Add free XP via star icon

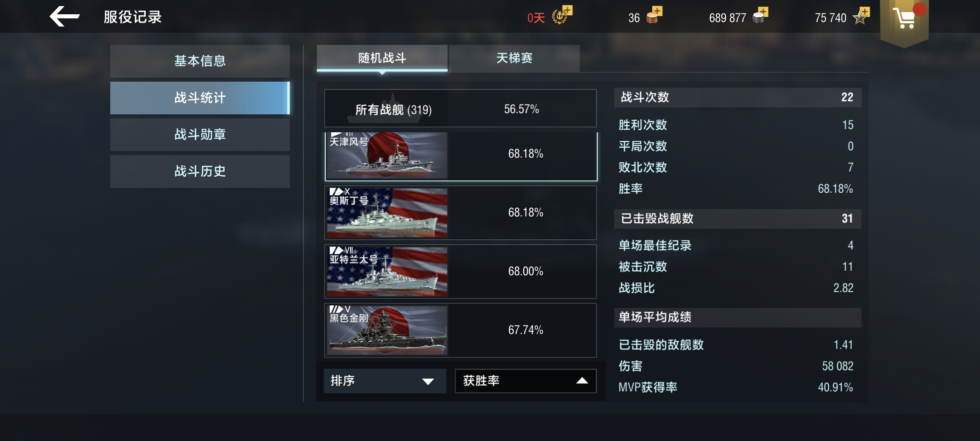(862, 16)
